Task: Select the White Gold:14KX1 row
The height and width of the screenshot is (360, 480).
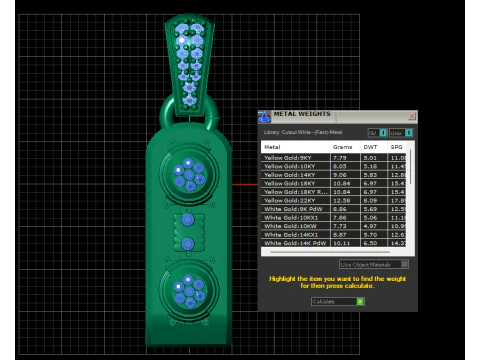Action: 333,235
